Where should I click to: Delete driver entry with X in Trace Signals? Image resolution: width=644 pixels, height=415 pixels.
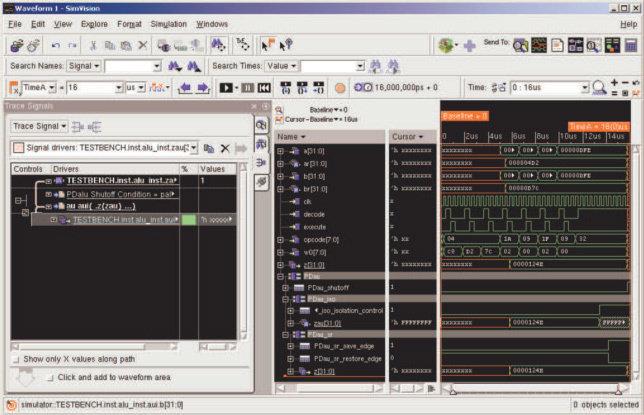click(x=225, y=148)
